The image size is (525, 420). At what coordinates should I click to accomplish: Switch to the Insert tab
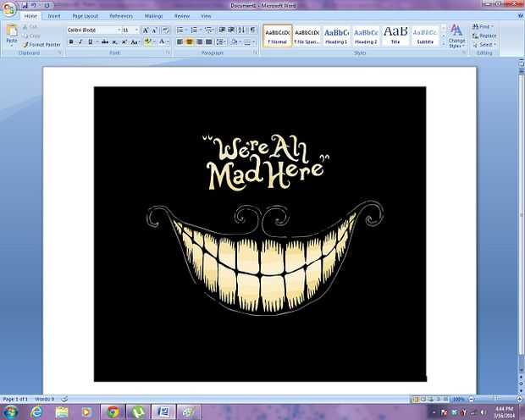click(54, 16)
